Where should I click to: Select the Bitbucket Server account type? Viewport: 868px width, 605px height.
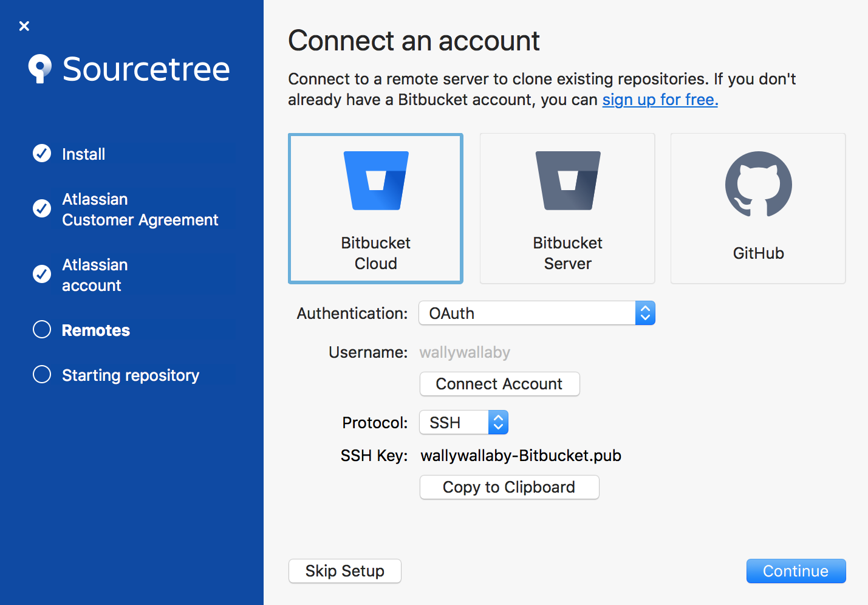click(567, 208)
